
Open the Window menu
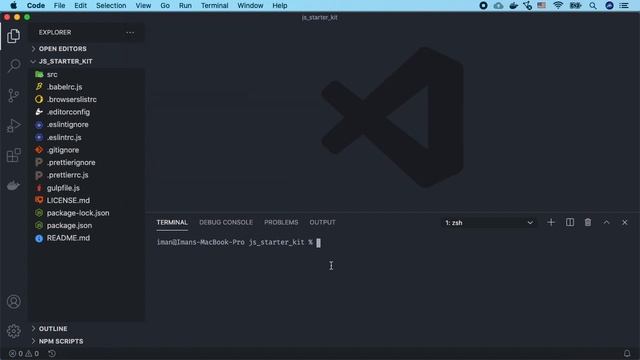250,6
